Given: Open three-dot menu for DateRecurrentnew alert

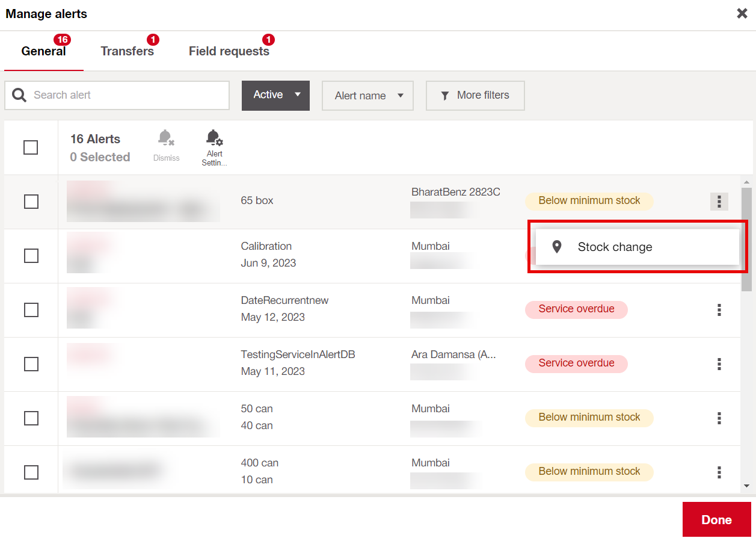Looking at the screenshot, I should (x=719, y=310).
